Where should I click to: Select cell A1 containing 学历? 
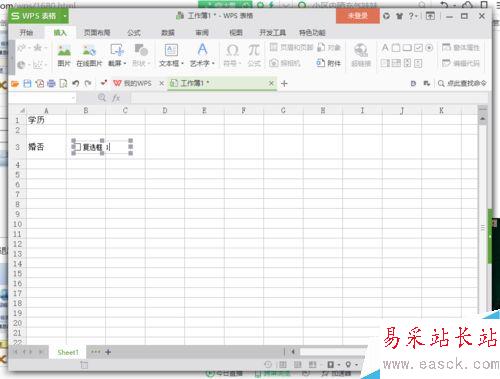[x=46, y=120]
